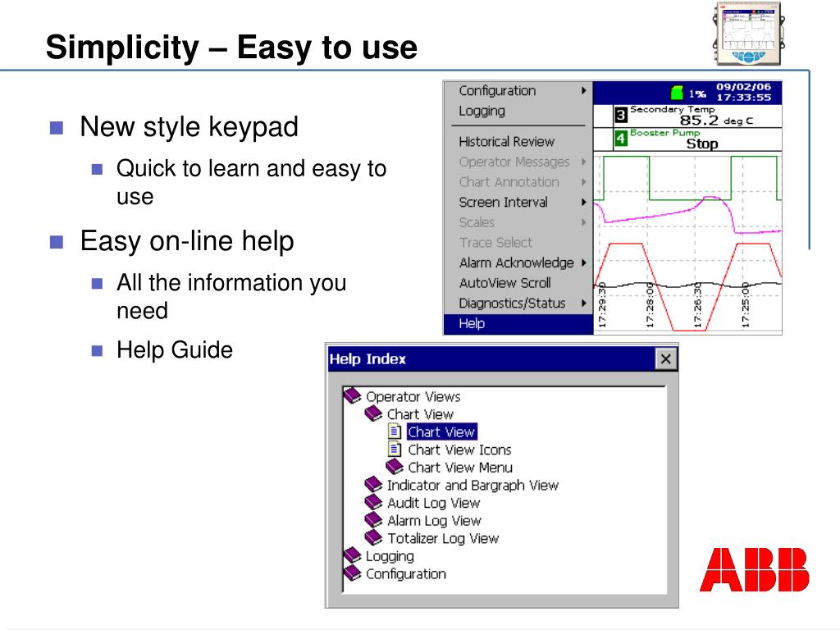Expand Screen Interval submenu arrow
This screenshot has height=630, width=840.
tap(584, 202)
